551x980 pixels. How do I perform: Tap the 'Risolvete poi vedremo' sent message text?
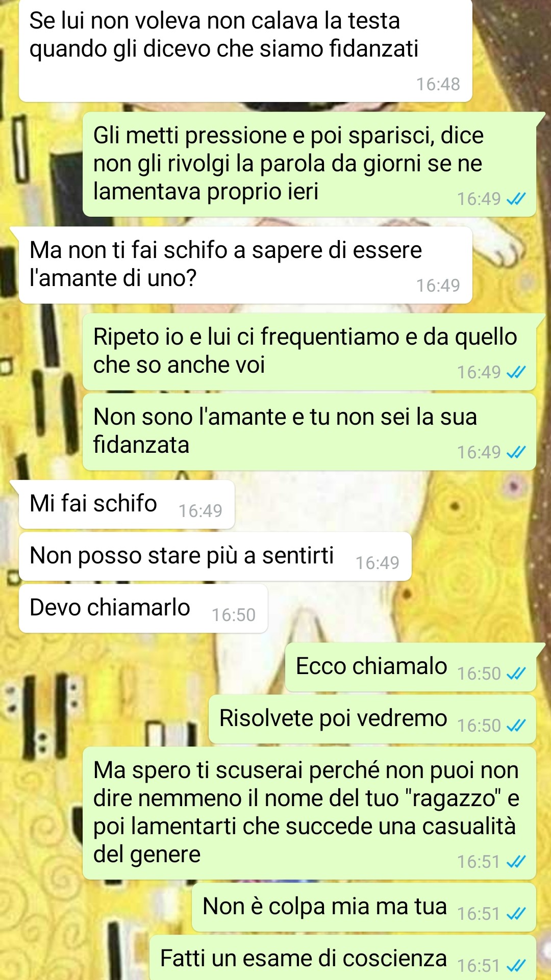[333, 718]
